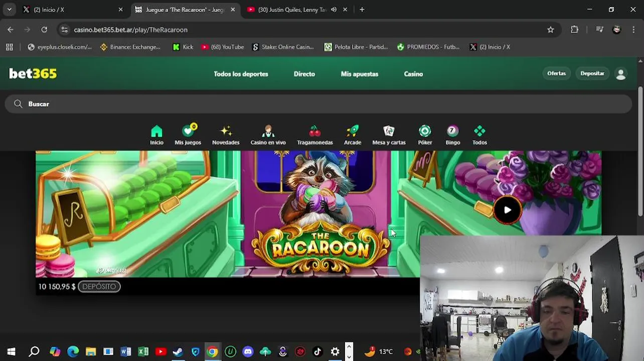This screenshot has width=644, height=361.
Task: Open the tab search dropdown arrow
Action: (9, 10)
